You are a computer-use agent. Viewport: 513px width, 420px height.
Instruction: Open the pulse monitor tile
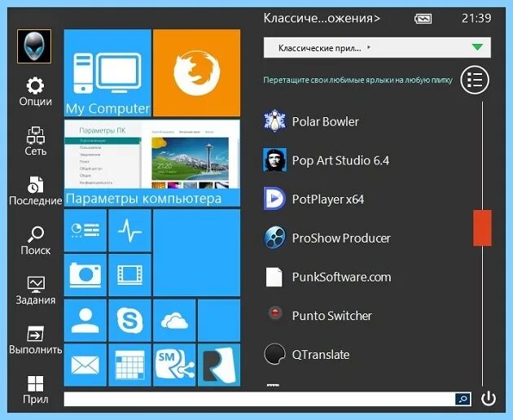[x=130, y=230]
